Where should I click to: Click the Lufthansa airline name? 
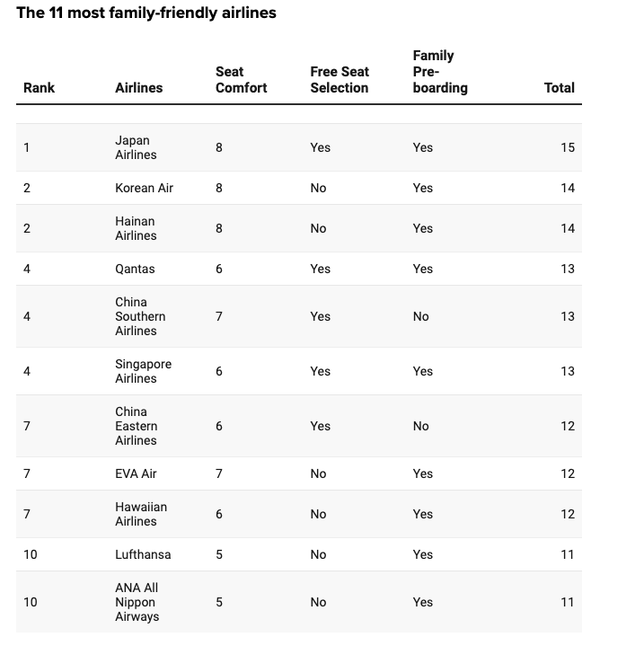click(x=143, y=554)
